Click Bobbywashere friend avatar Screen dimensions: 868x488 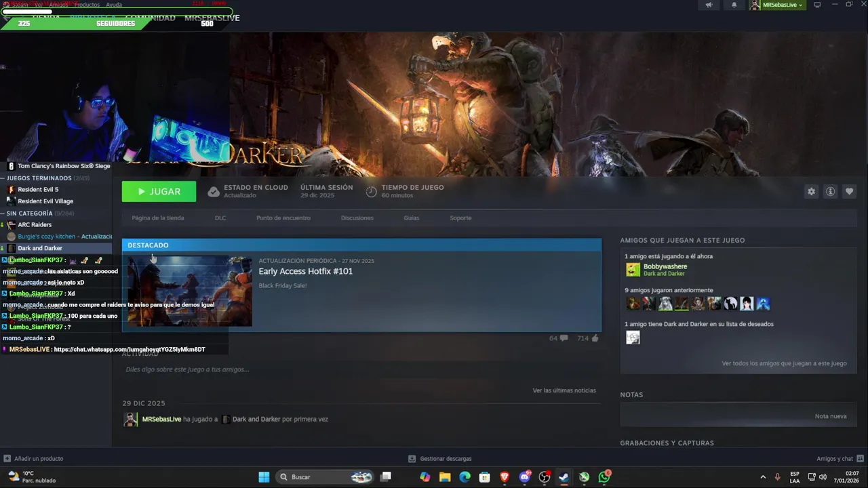[x=633, y=270]
